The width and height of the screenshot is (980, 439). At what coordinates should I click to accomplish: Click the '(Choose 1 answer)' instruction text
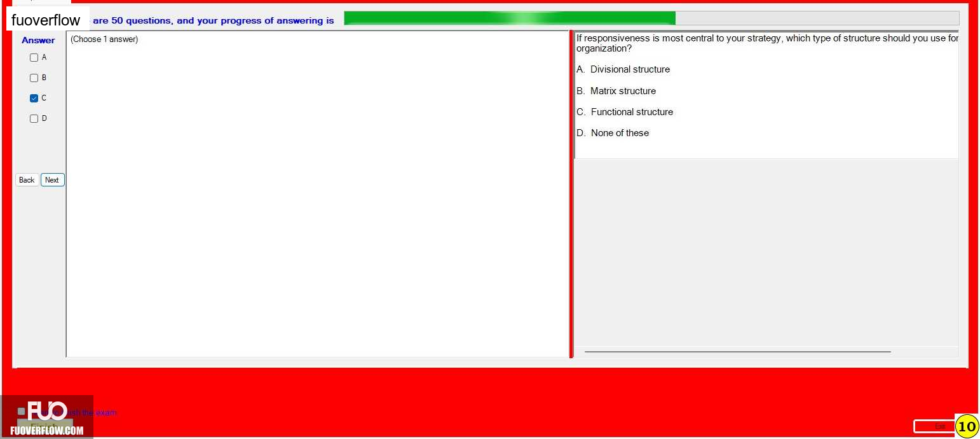[104, 39]
